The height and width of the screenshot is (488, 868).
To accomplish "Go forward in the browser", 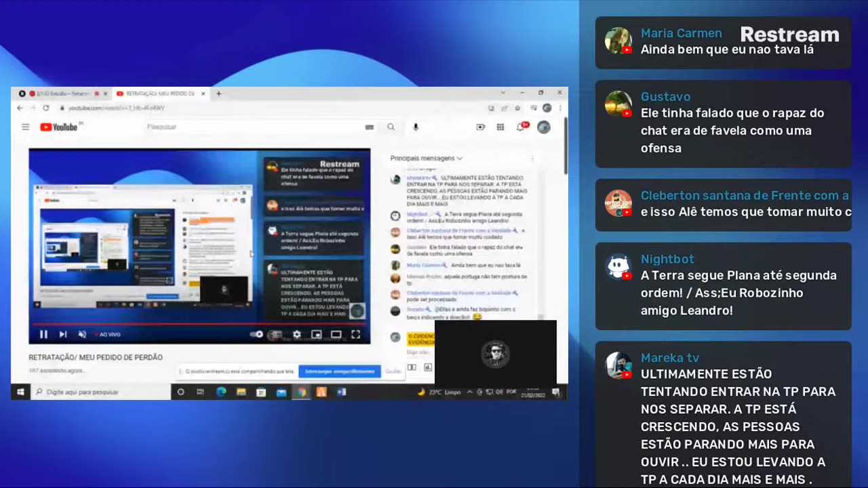I will 33,108.
